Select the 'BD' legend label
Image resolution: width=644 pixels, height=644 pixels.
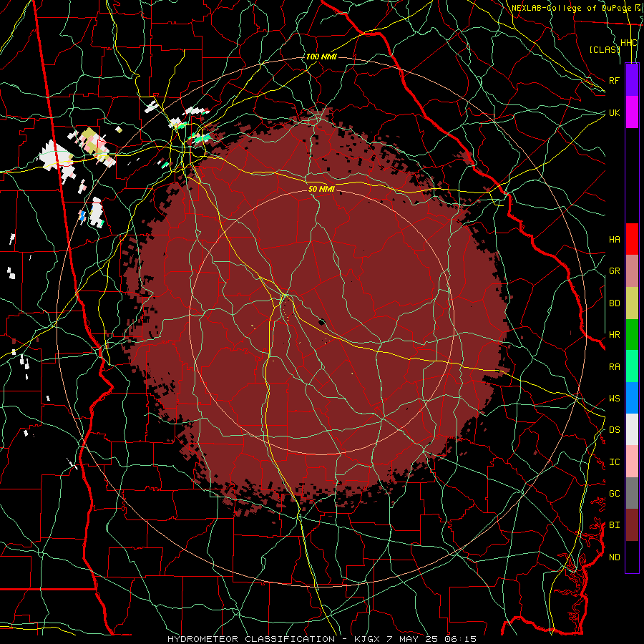point(614,303)
